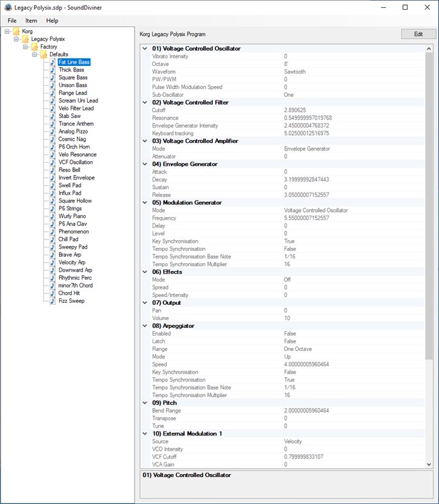
Task: Collapse the Voltage Controlled Amplifier section
Action: click(x=145, y=141)
